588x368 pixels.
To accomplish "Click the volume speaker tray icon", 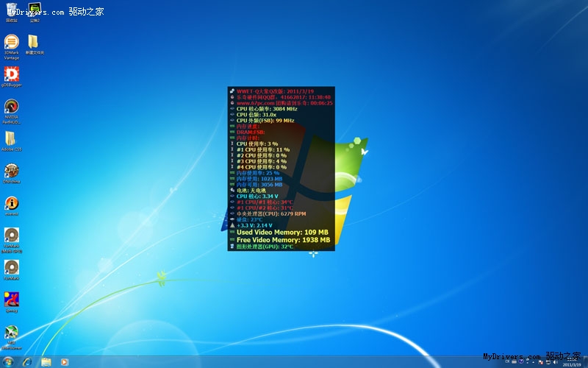I will pos(556,362).
